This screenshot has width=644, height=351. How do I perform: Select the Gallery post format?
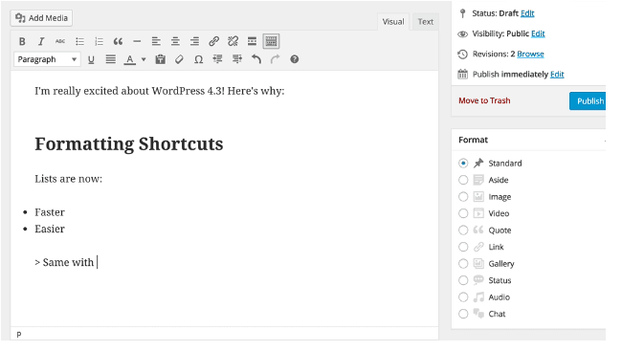point(463,264)
